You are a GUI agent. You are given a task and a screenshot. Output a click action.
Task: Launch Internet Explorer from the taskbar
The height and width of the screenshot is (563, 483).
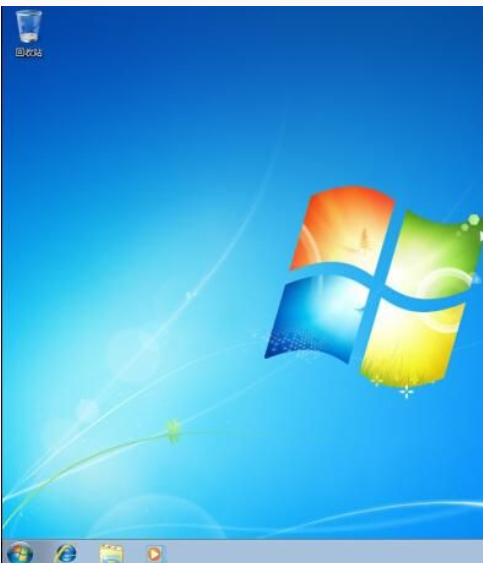coord(66,553)
